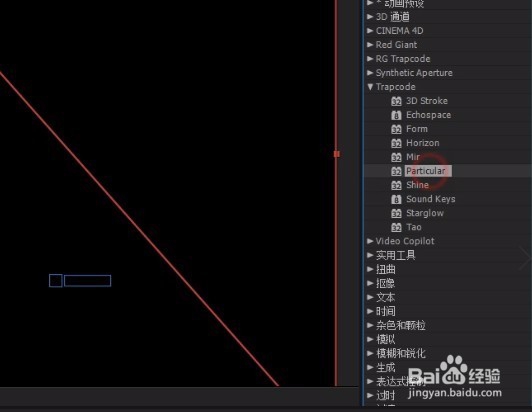The image size is (532, 412).
Task: Select the Echospace effect
Action: (429, 115)
